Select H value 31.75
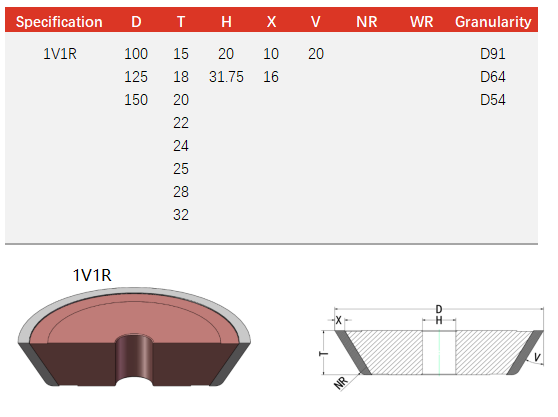558x417 pixels. click(226, 77)
